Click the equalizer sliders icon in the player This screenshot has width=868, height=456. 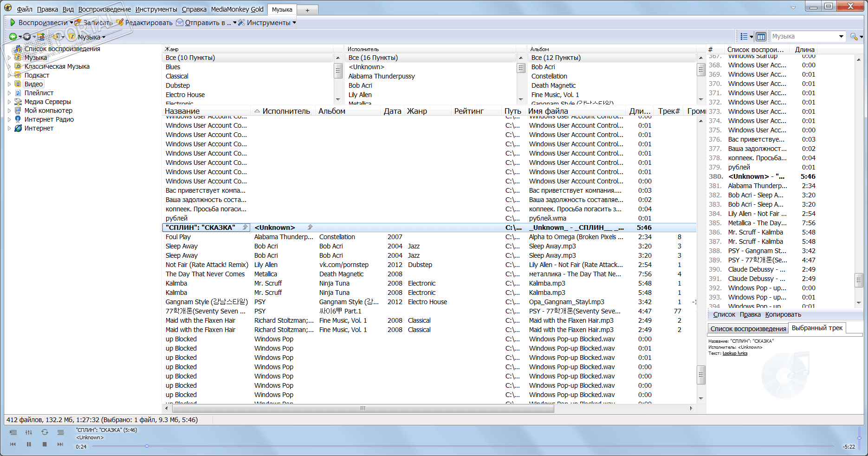(x=29, y=432)
